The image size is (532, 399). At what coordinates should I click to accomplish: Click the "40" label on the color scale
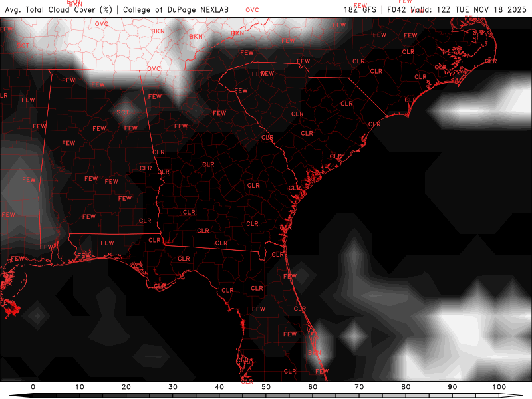click(x=219, y=387)
